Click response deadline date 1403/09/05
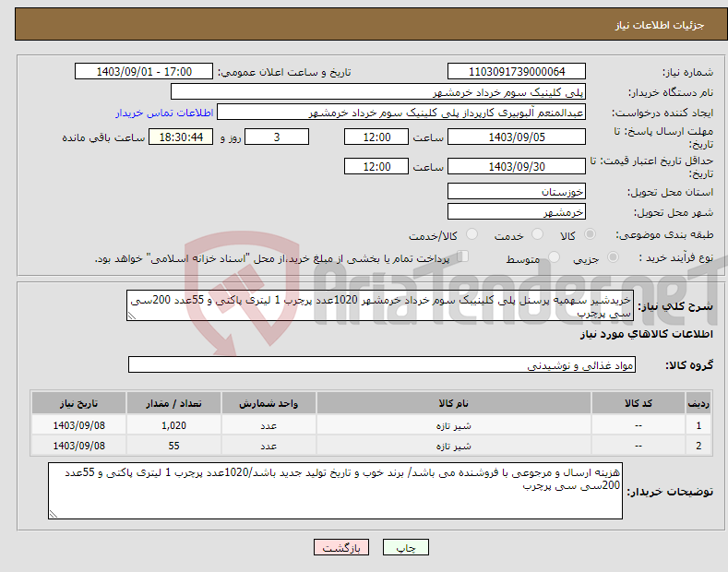Screen dimensions: 728x572 coord(517,137)
